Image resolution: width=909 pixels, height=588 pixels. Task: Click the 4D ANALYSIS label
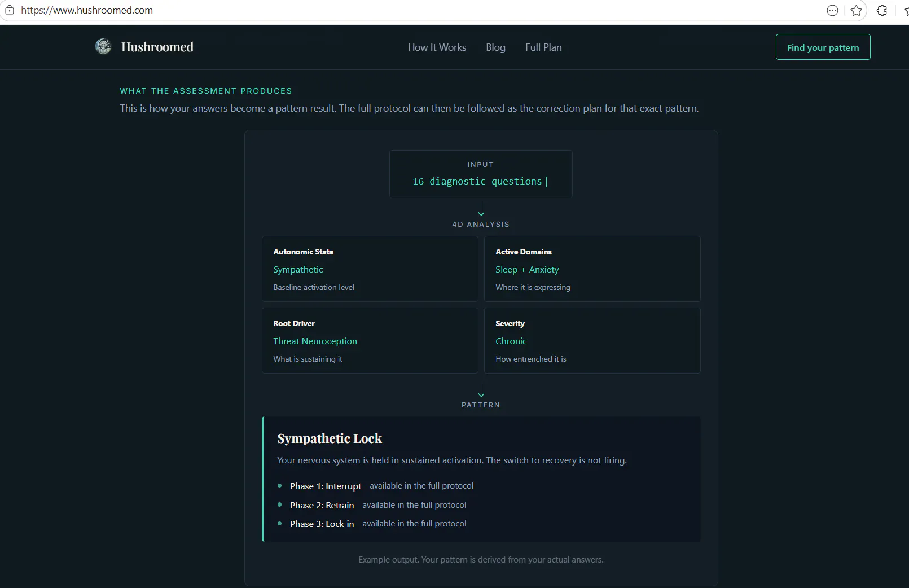tap(481, 225)
